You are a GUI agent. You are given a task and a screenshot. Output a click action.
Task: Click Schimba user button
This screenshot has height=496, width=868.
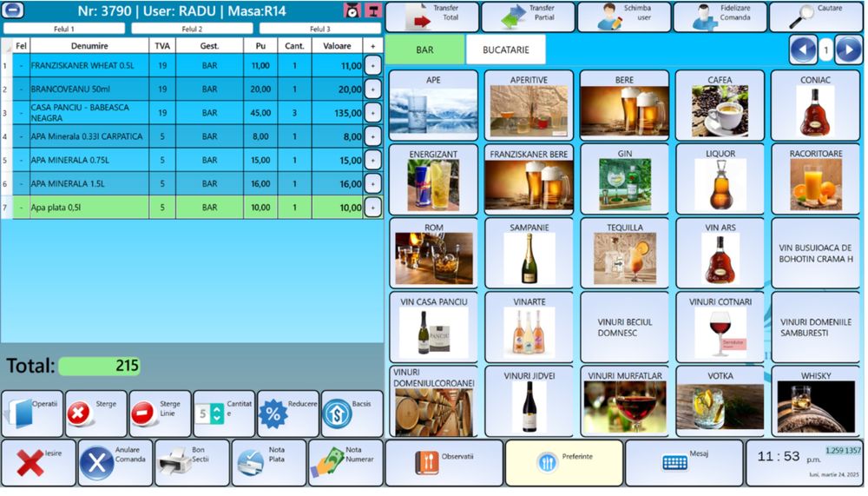(x=624, y=17)
